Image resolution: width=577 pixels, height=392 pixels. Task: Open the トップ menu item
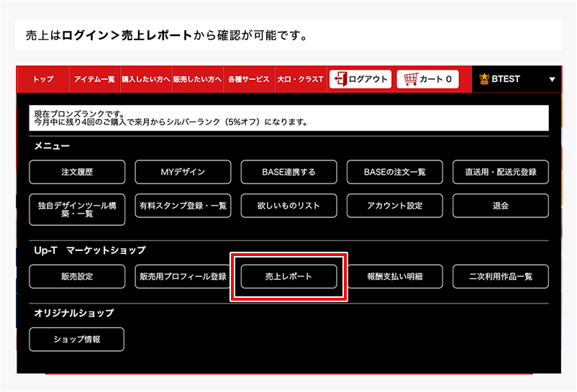point(43,79)
